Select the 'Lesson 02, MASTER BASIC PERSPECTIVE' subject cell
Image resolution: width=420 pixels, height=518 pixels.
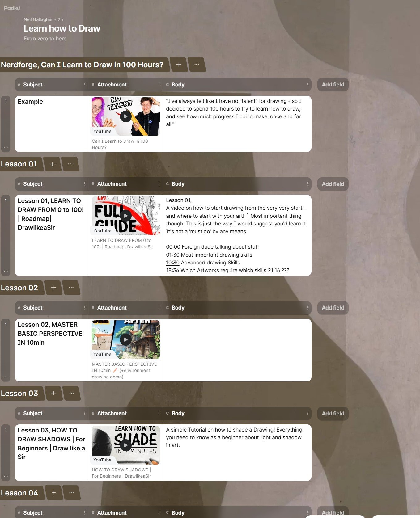click(52, 350)
